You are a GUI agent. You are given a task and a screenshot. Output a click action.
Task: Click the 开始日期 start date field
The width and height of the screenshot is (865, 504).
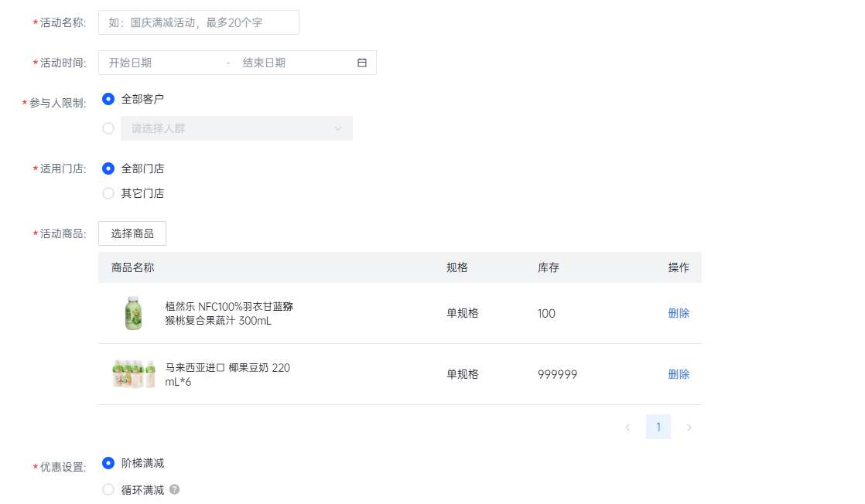pyautogui.click(x=162, y=63)
